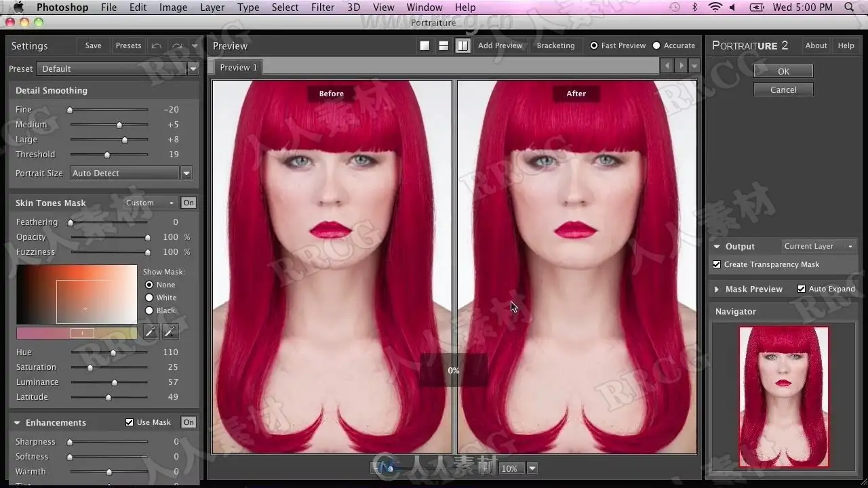Collapse the Output section

point(717,246)
